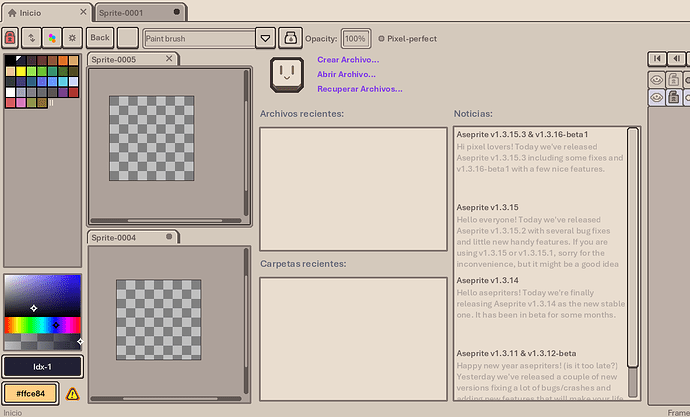Click the Opacity 100% input field
690x417 pixels.
tap(355, 38)
